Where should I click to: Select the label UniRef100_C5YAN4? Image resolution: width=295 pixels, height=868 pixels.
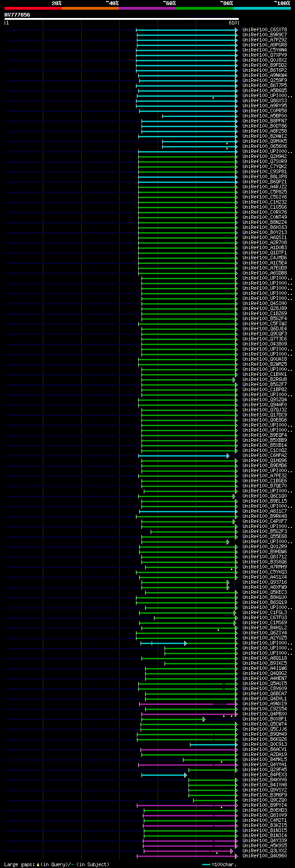(265, 50)
